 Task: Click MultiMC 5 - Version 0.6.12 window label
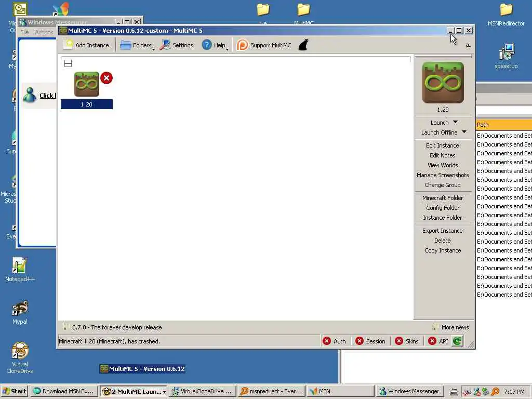142,369
